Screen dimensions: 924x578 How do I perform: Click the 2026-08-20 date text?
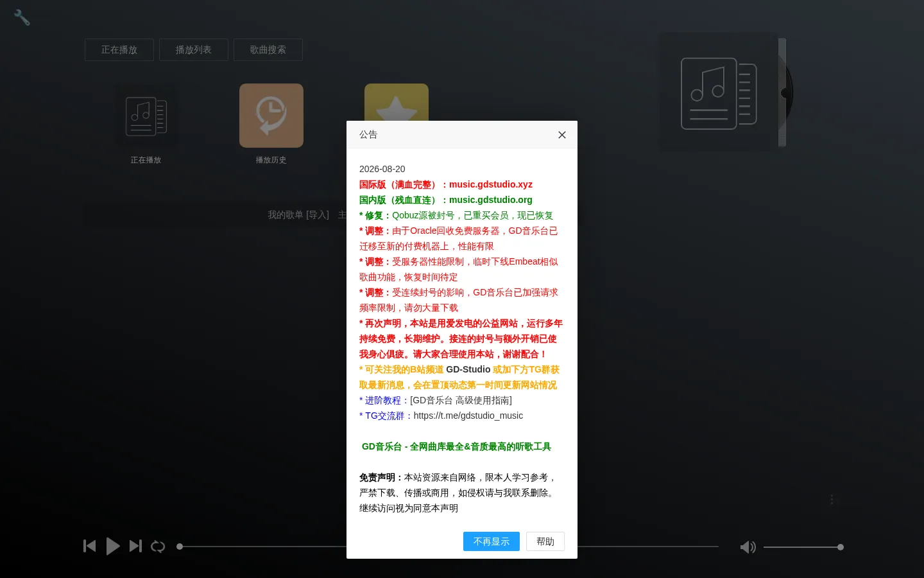382,169
